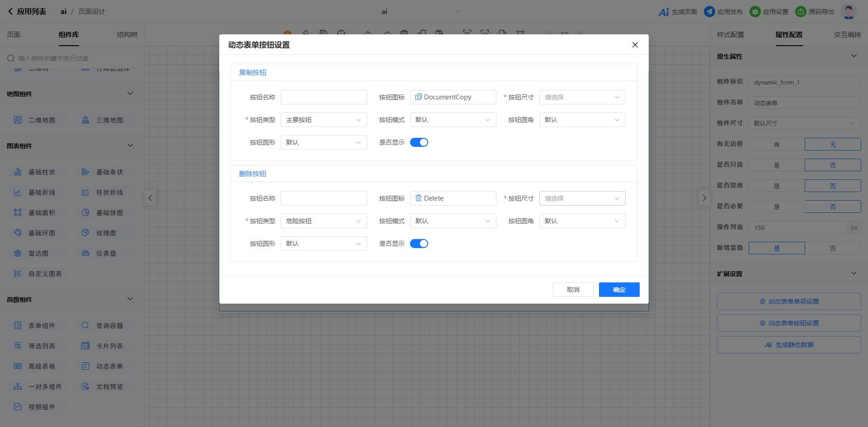Switch to the 样式配置 tab

click(730, 35)
